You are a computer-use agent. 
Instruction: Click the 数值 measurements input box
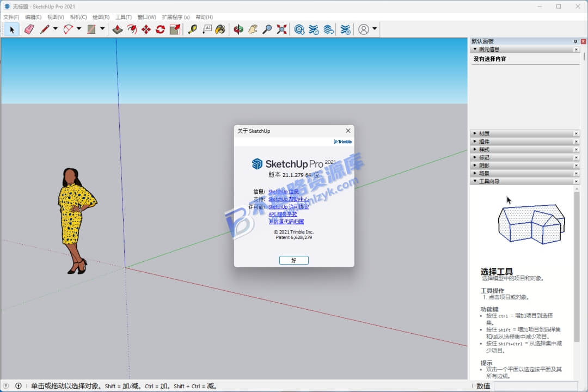(x=536, y=385)
